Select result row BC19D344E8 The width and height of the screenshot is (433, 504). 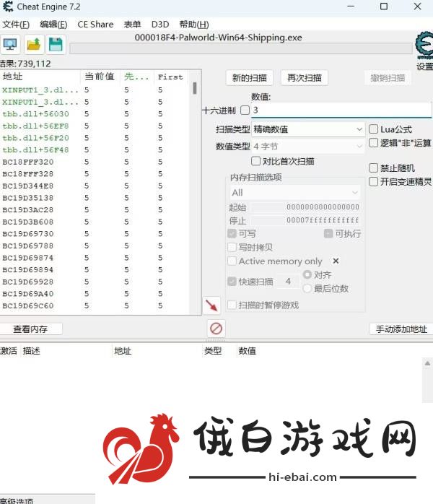pyautogui.click(x=95, y=186)
